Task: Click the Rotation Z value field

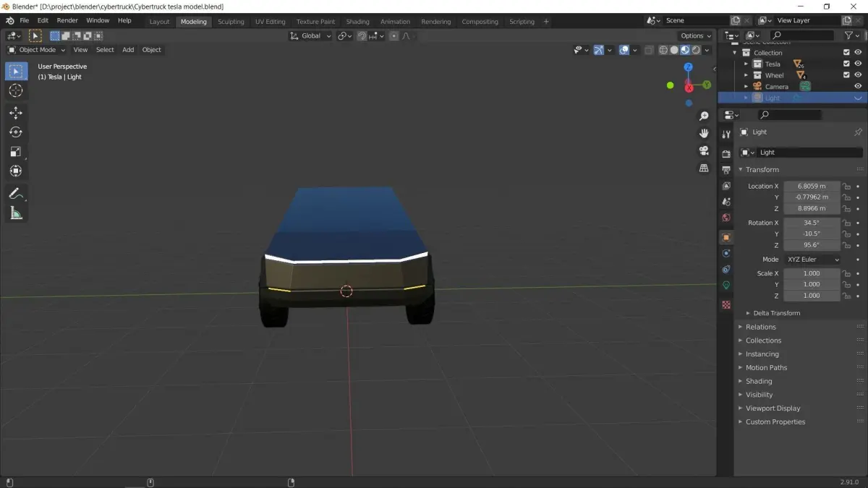Action: click(812, 245)
